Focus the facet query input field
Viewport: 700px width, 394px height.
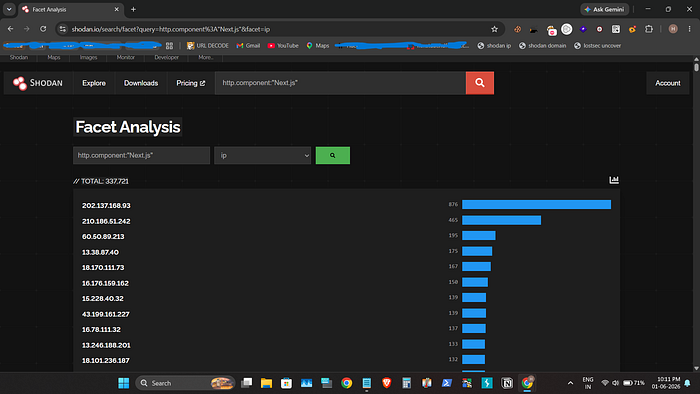point(142,155)
